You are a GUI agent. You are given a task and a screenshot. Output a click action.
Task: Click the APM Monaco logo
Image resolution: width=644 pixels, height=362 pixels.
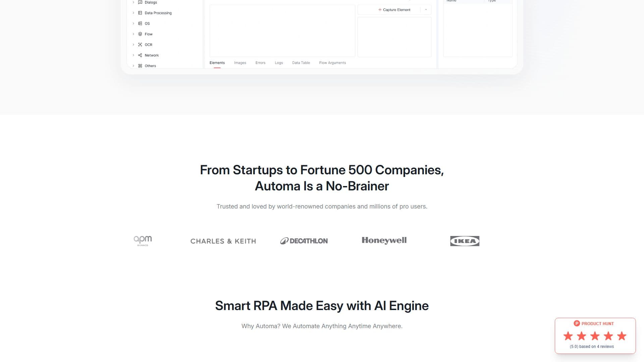[143, 241]
